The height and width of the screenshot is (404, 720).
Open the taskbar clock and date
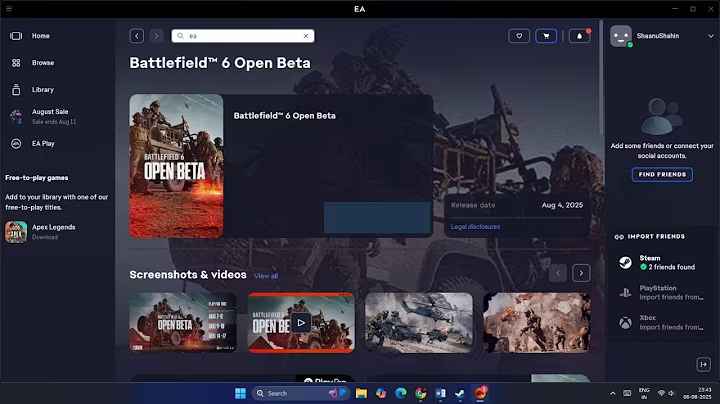[697, 393]
